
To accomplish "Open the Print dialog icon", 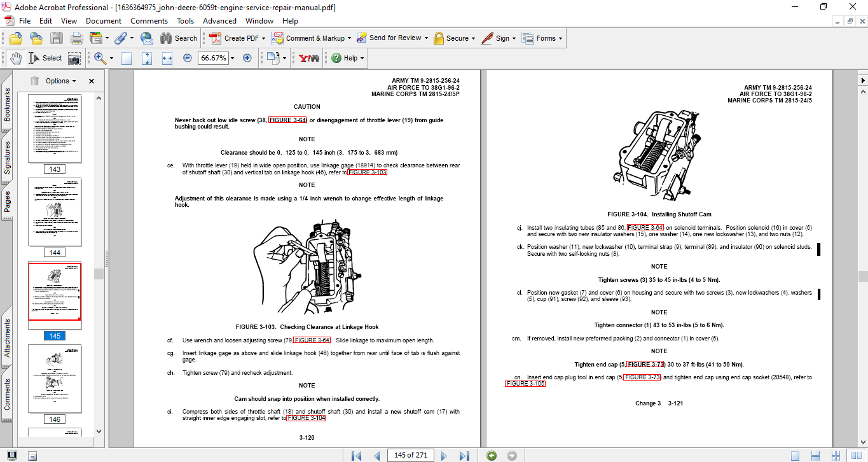I will coord(76,38).
